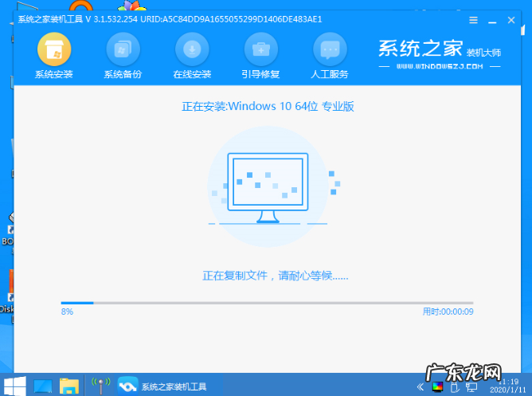Switch to 系统安装 tab label
Image resolution: width=532 pixels, height=396 pixels.
pyautogui.click(x=54, y=74)
